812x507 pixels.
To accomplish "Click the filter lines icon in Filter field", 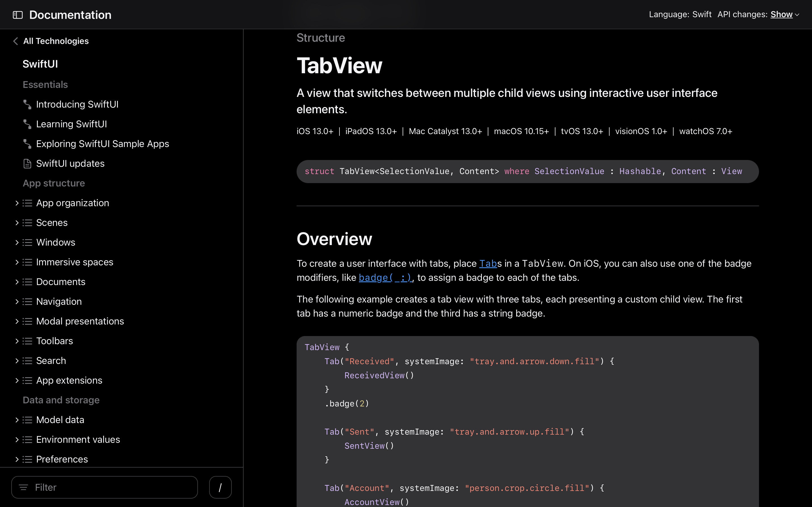I will click(x=23, y=487).
